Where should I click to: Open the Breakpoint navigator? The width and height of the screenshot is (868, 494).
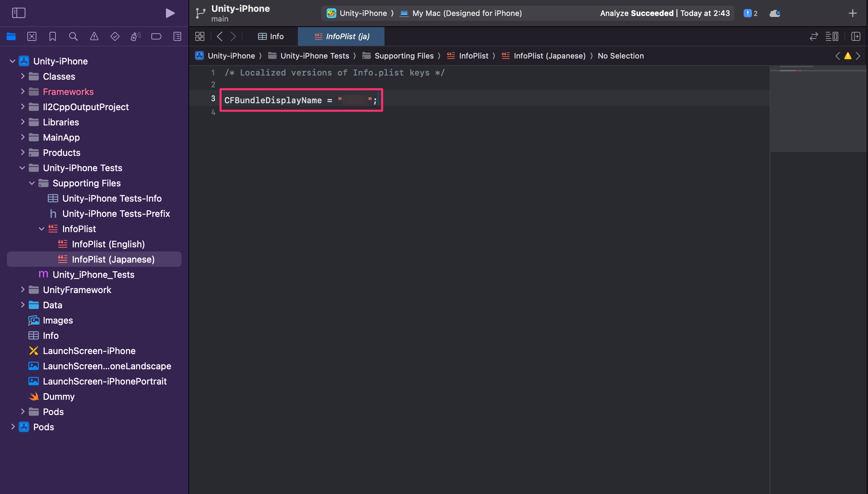click(x=157, y=36)
